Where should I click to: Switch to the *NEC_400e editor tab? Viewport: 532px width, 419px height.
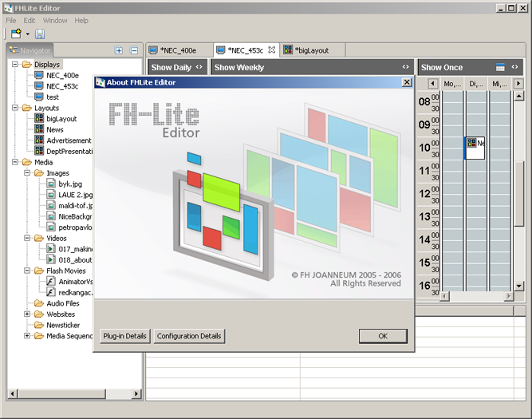(x=179, y=50)
